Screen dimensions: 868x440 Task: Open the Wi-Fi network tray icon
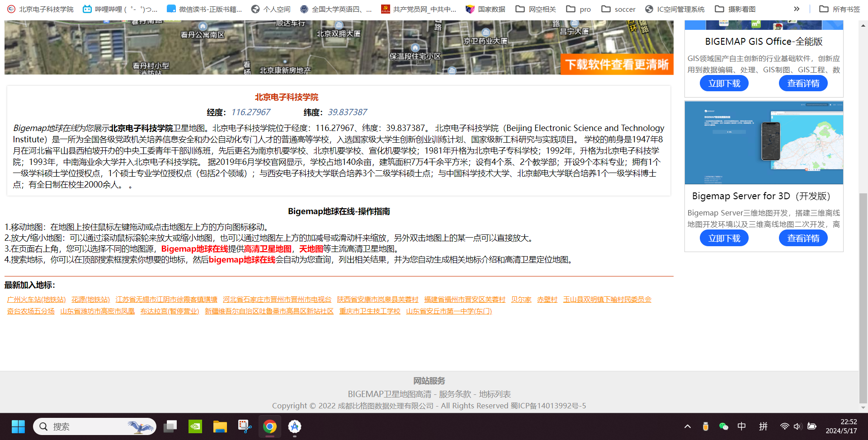pyautogui.click(x=785, y=426)
